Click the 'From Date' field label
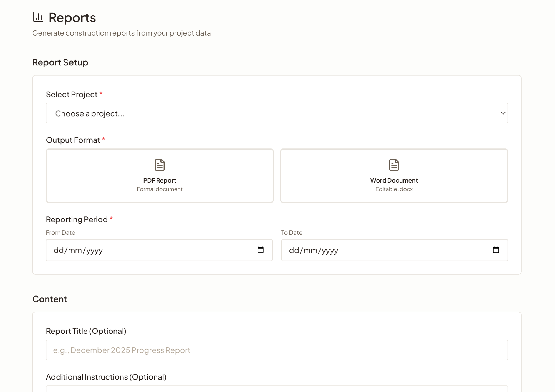Screen dimensions: 555x392 (x=60, y=232)
